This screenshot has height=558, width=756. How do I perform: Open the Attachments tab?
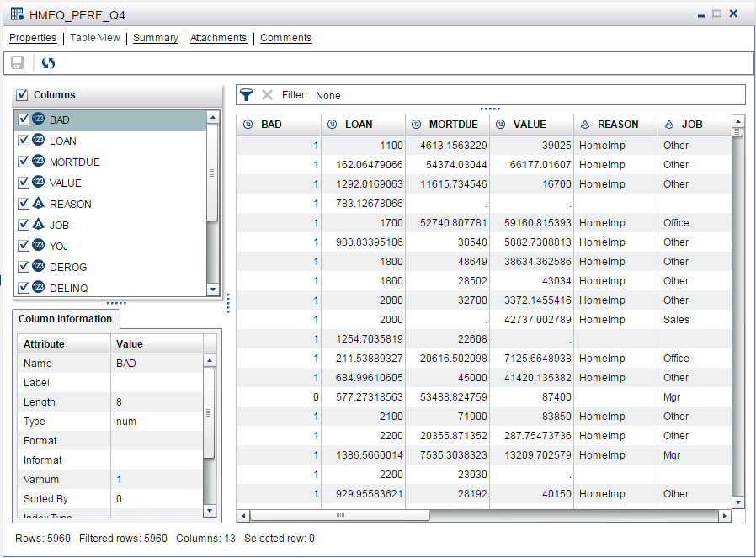click(x=218, y=38)
